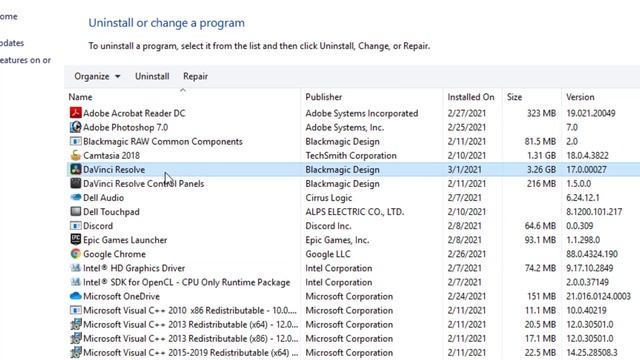Click the Visual C++ 2013 (x86) icon
Screen dimensions: 640x360
coord(76,338)
